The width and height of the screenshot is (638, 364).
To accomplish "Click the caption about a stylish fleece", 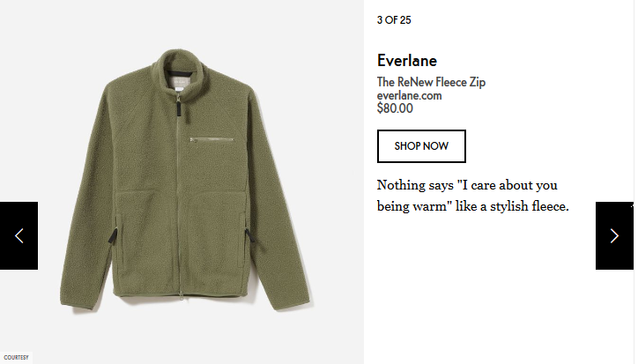I will click(x=472, y=196).
